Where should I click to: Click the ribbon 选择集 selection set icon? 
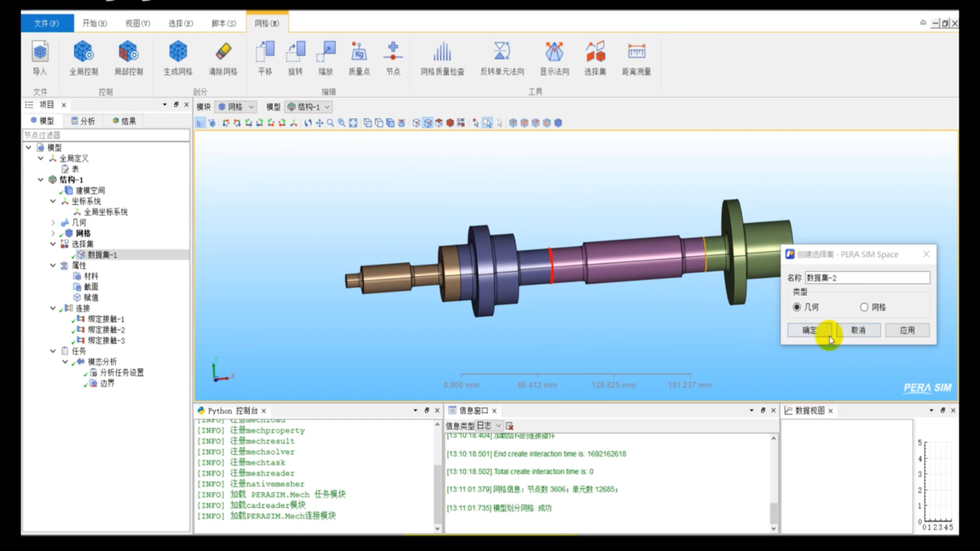(595, 52)
